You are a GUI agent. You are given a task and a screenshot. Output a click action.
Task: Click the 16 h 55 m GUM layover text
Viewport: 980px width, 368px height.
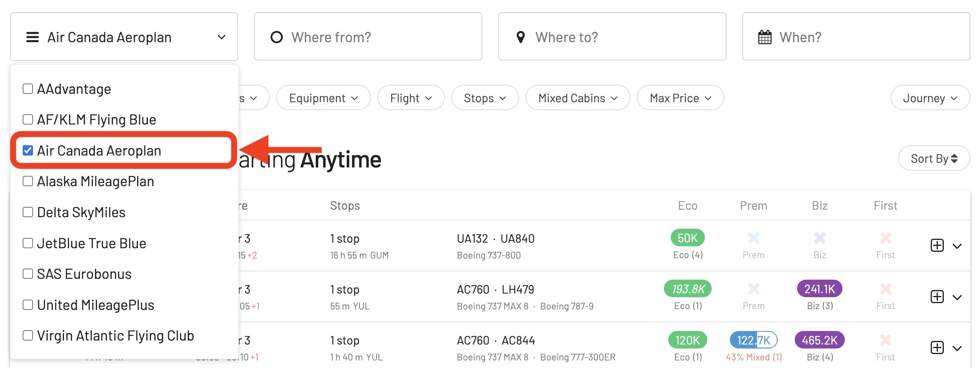coord(359,255)
